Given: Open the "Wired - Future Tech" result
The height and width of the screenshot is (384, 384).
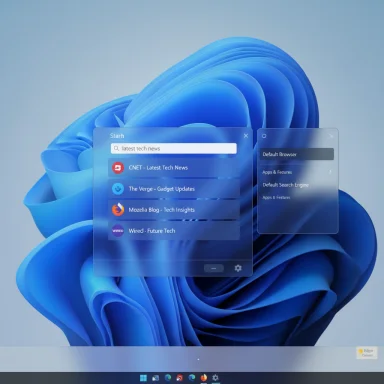Looking at the screenshot, I should (x=174, y=231).
